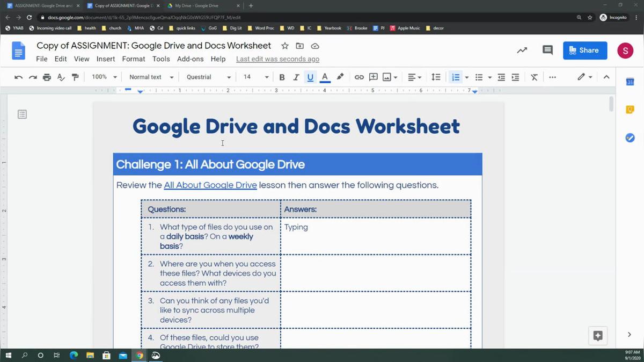
Task: Open the View menu
Action: [82, 59]
